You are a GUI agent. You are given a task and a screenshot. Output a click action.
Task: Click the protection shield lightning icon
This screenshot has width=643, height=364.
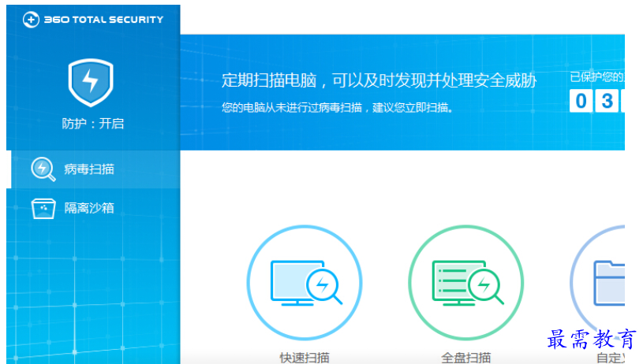tap(91, 82)
